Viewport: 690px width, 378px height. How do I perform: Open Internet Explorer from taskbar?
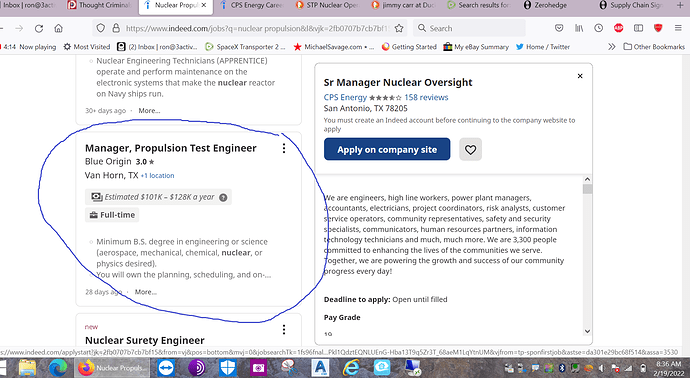pos(351,368)
